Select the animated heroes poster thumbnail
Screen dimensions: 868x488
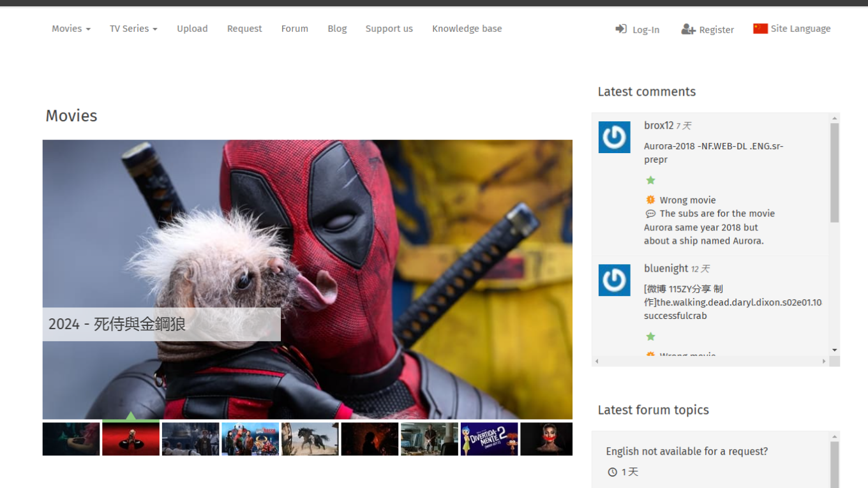click(250, 439)
